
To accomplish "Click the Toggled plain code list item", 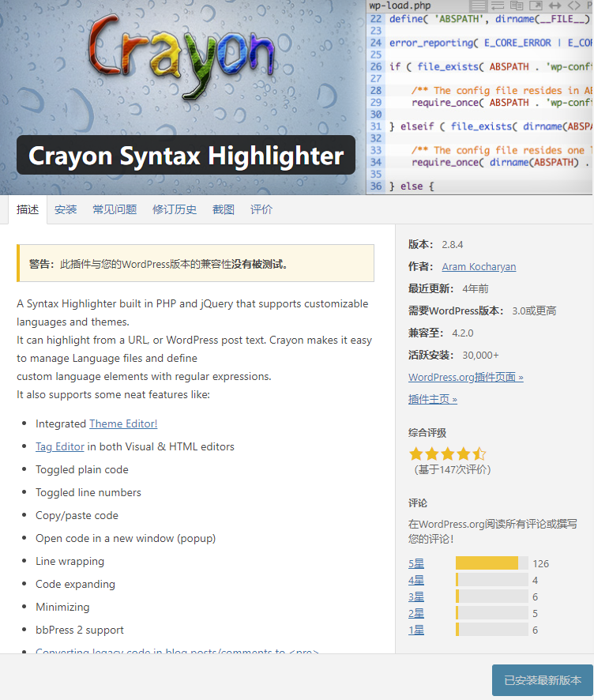I will click(82, 469).
